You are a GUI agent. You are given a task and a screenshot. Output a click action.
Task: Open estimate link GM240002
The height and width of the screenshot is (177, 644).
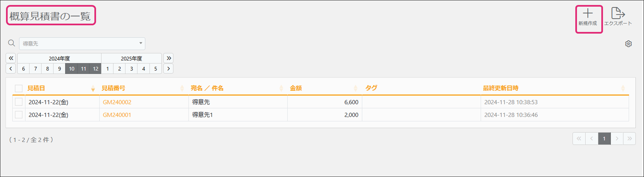pos(117,102)
